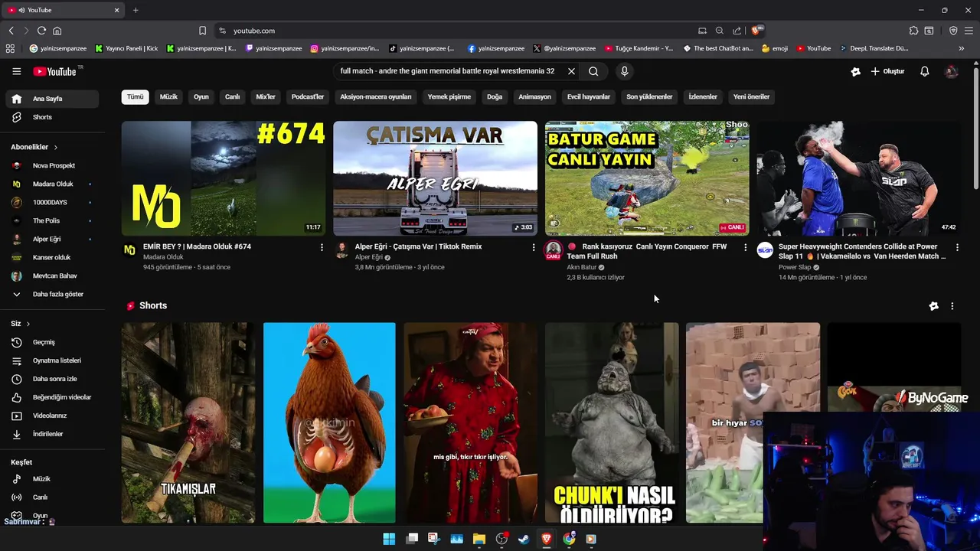Select Aksiyon-macera oyunları chip
The image size is (980, 551).
coord(376,97)
